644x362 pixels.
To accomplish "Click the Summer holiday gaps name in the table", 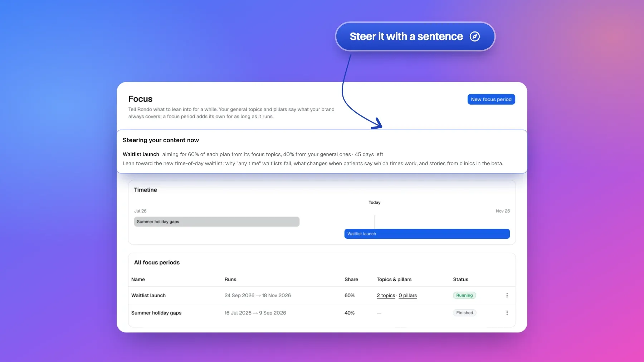I will pyautogui.click(x=156, y=313).
